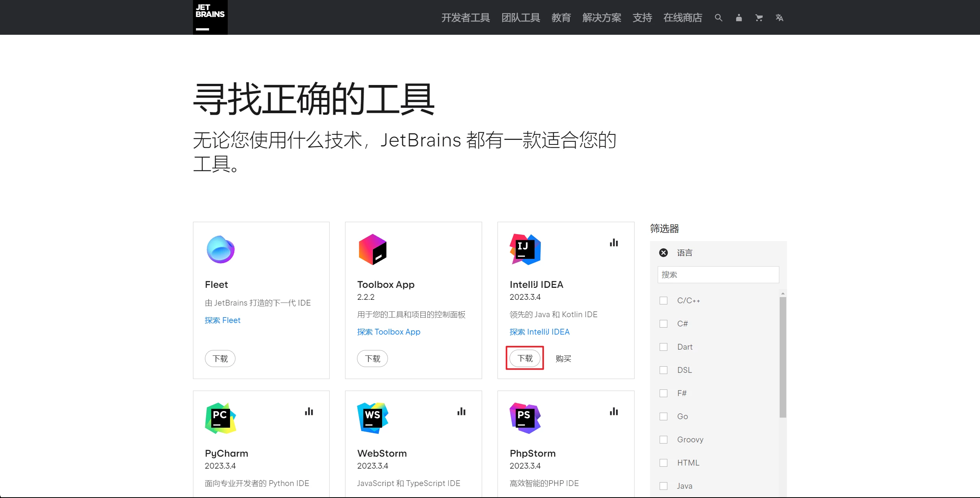The image size is (980, 498).
Task: Open the language switcher icon
Action: click(x=779, y=18)
